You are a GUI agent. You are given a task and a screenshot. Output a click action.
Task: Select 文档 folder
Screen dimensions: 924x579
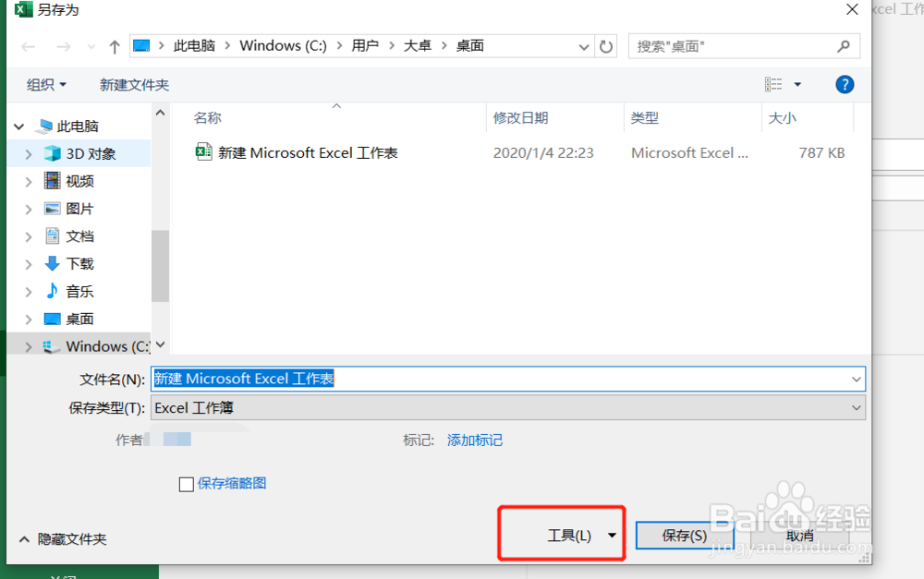pos(79,236)
